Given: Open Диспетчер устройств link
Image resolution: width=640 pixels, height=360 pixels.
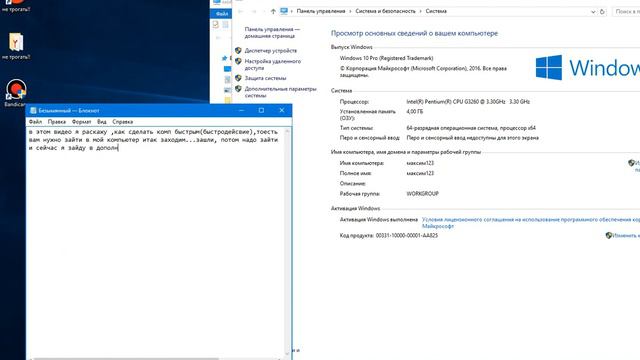Looking at the screenshot, I should click(x=271, y=51).
